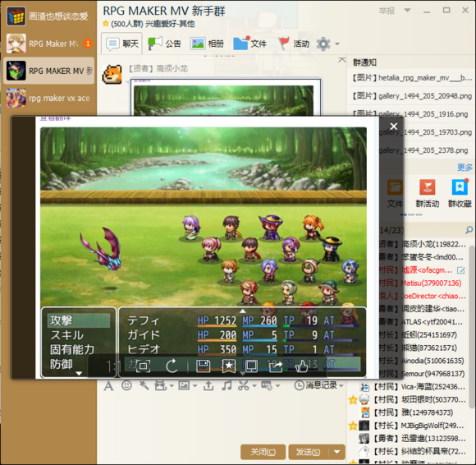Click the chat message text input area
This screenshot has height=465, width=476.
click(222, 418)
